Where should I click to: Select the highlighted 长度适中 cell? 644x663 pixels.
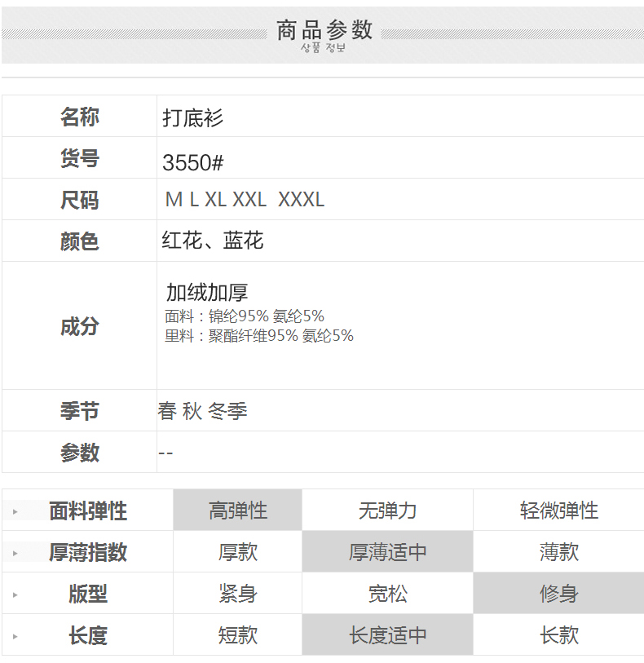(387, 635)
